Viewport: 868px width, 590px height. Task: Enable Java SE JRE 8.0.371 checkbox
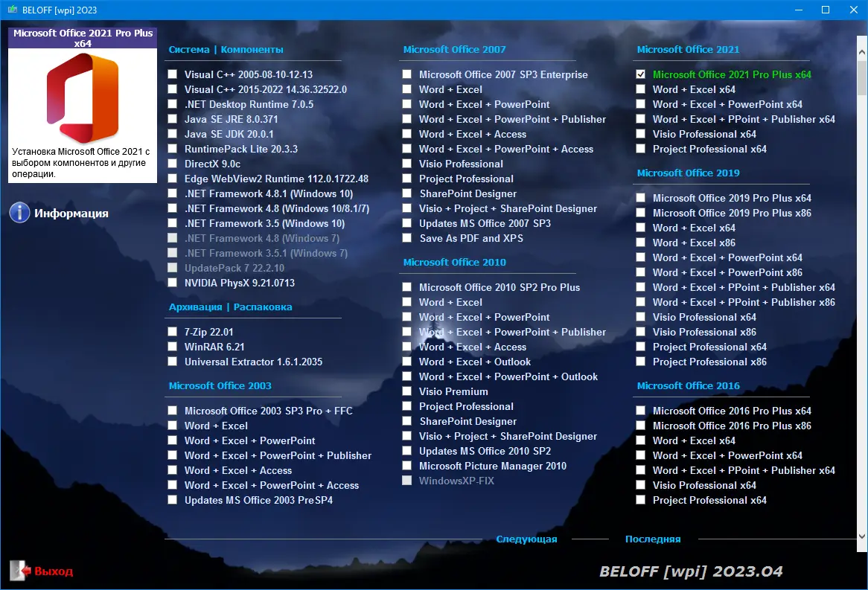[173, 119]
